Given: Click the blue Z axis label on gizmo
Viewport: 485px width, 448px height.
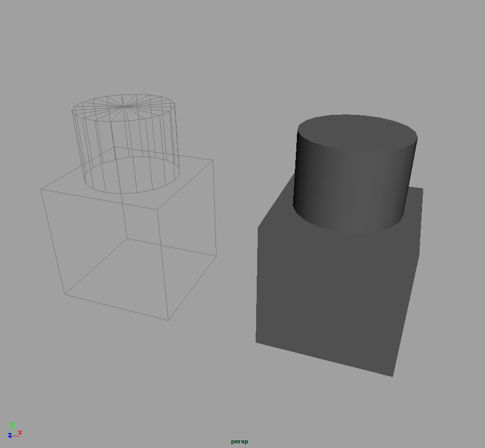Looking at the screenshot, I should 9,436.
